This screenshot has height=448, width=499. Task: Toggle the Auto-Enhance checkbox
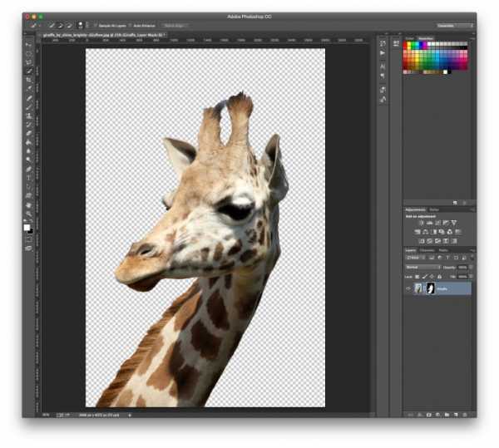pos(131,26)
